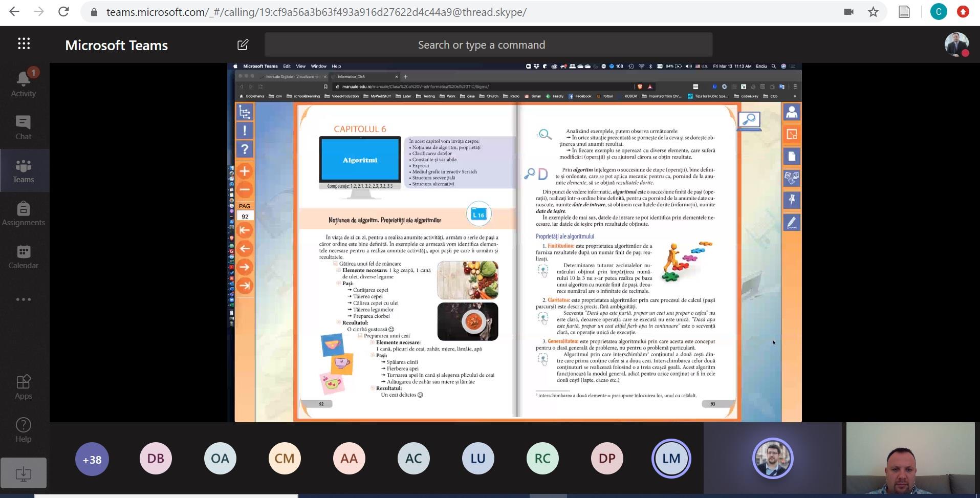Viewport: 980px width, 498px height.
Task: Click the laptop magnifier icon on page 93
Action: point(749,121)
